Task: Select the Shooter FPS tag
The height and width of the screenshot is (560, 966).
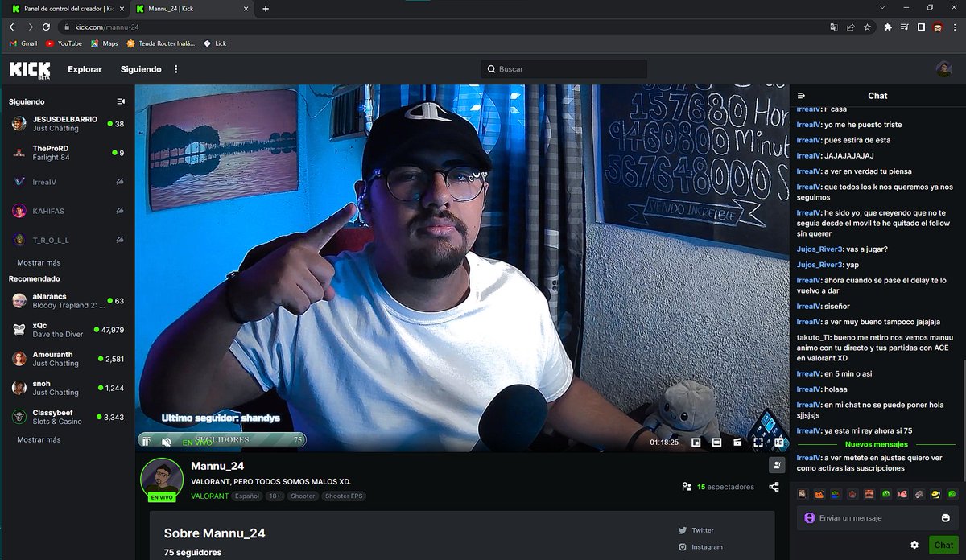Action: pos(344,496)
